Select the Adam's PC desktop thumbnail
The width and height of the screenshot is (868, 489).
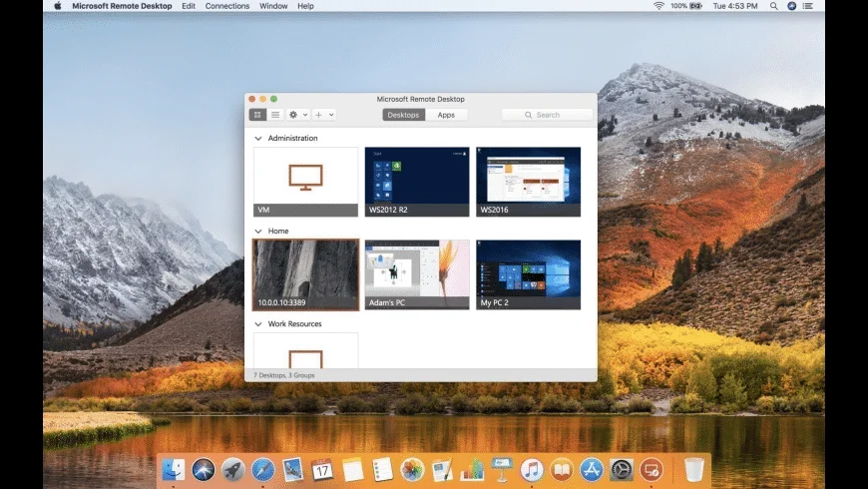pos(417,274)
